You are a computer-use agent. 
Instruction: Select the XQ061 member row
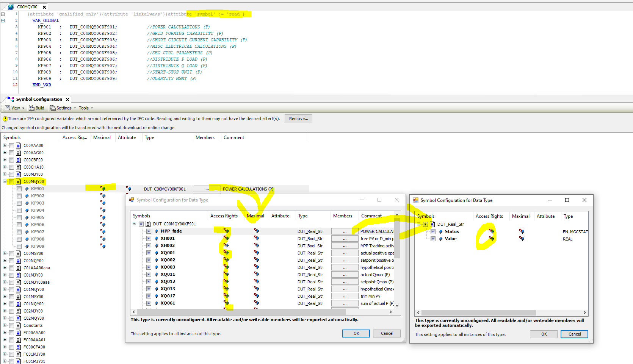coord(168,303)
